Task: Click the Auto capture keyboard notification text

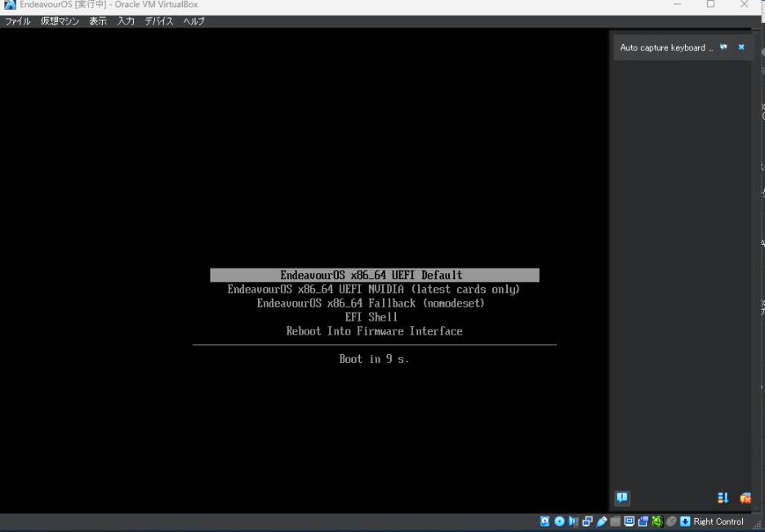Action: tap(666, 48)
